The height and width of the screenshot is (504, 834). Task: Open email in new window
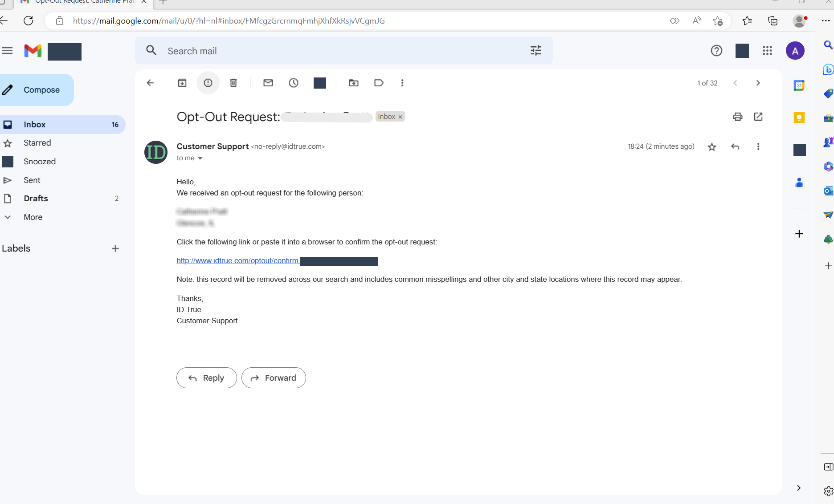(x=758, y=117)
